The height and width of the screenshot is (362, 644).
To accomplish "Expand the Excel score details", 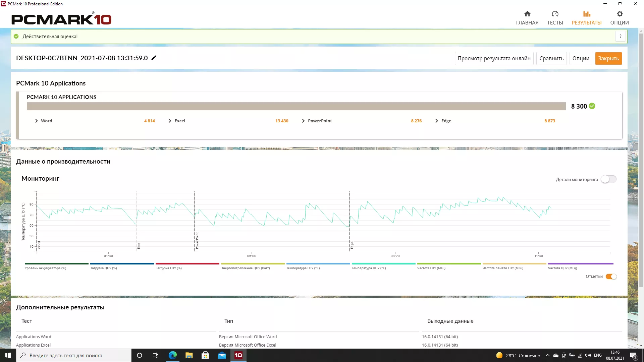I will (x=170, y=121).
